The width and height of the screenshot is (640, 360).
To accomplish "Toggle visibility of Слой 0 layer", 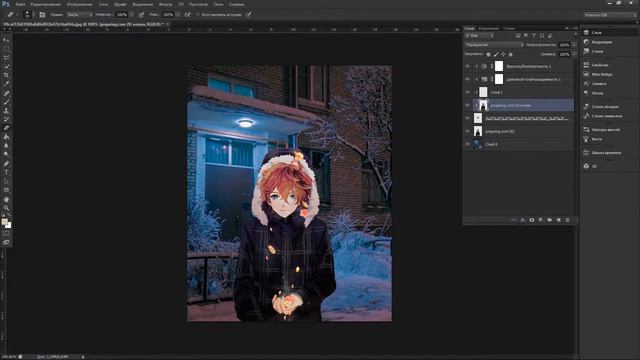I will (467, 144).
